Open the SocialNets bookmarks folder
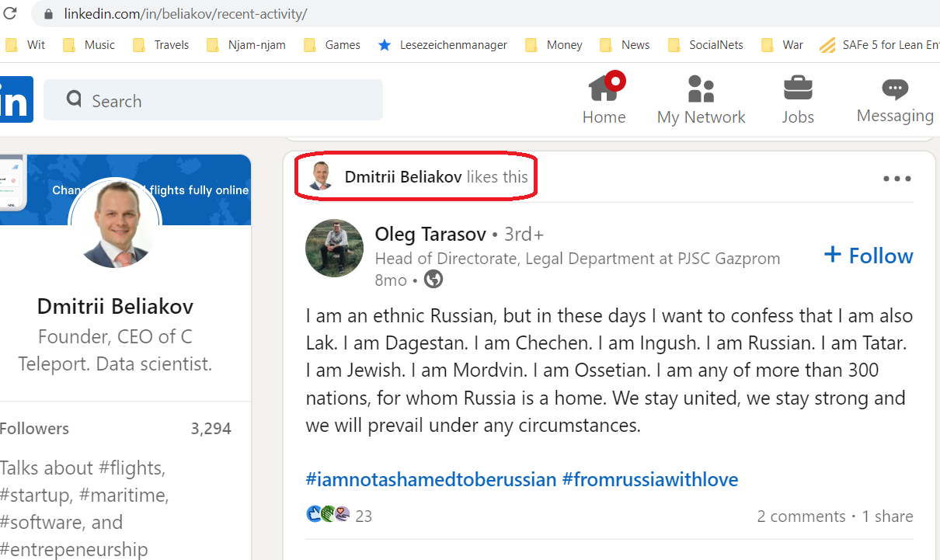 click(706, 45)
